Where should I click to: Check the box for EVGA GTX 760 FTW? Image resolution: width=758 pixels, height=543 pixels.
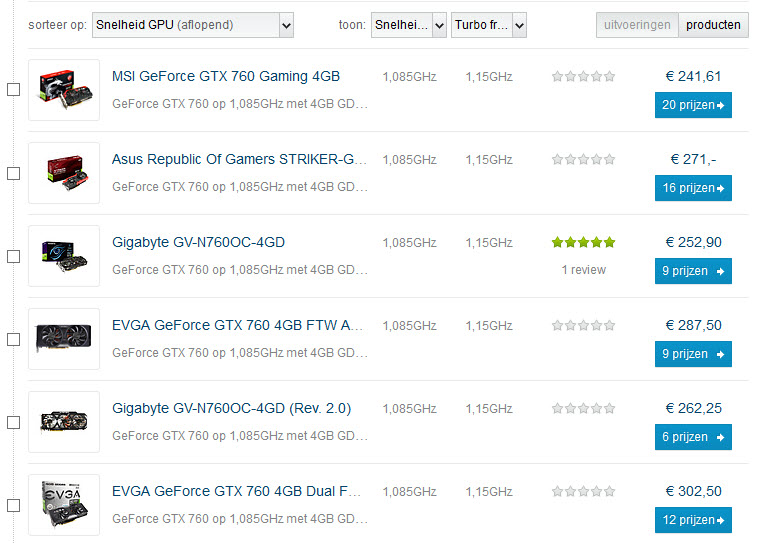13,339
